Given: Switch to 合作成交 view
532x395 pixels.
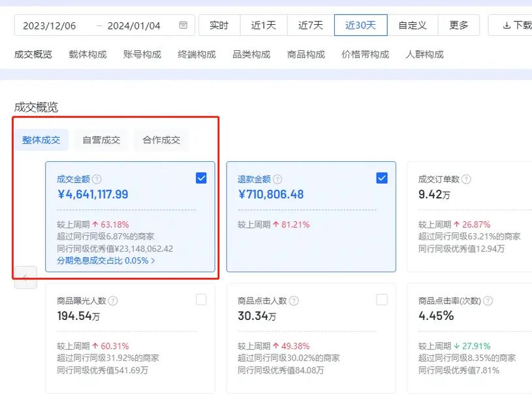Looking at the screenshot, I should click(161, 140).
